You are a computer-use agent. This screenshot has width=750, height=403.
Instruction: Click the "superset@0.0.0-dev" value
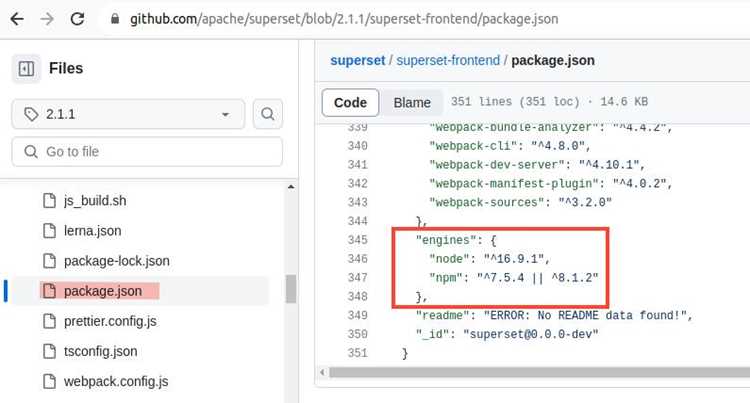point(530,334)
